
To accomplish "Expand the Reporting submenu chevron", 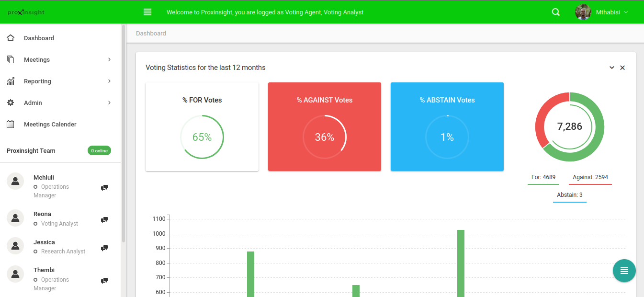I will (109, 81).
